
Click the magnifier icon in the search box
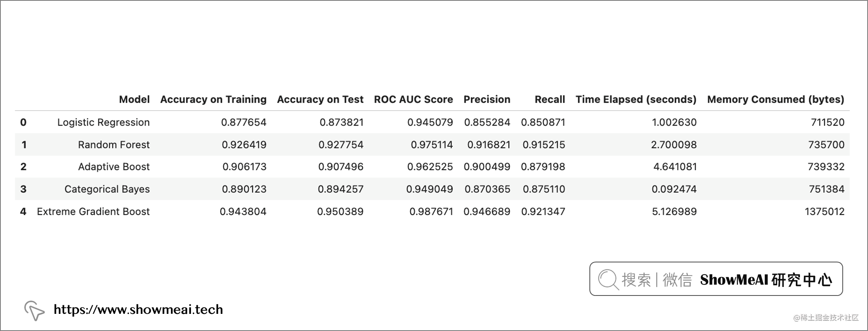tap(608, 280)
